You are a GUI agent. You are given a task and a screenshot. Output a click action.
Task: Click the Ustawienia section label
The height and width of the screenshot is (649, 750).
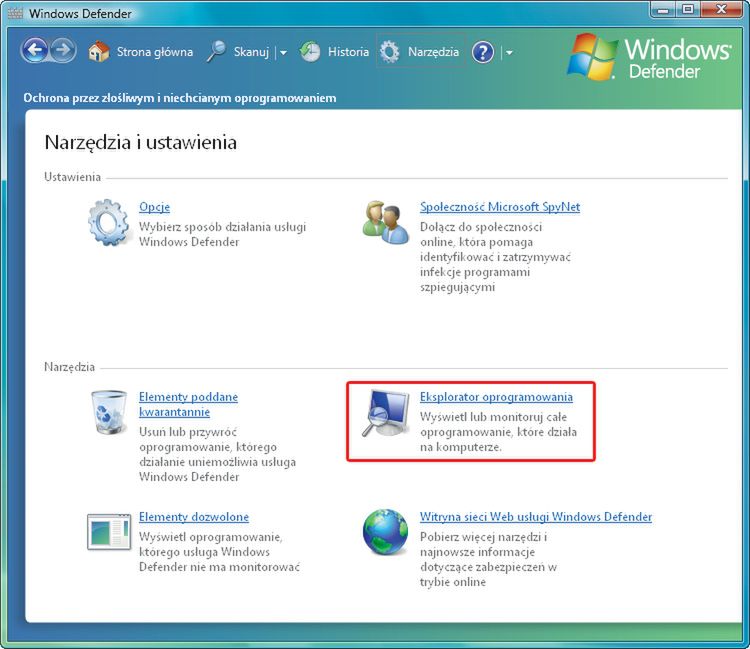[x=73, y=177]
